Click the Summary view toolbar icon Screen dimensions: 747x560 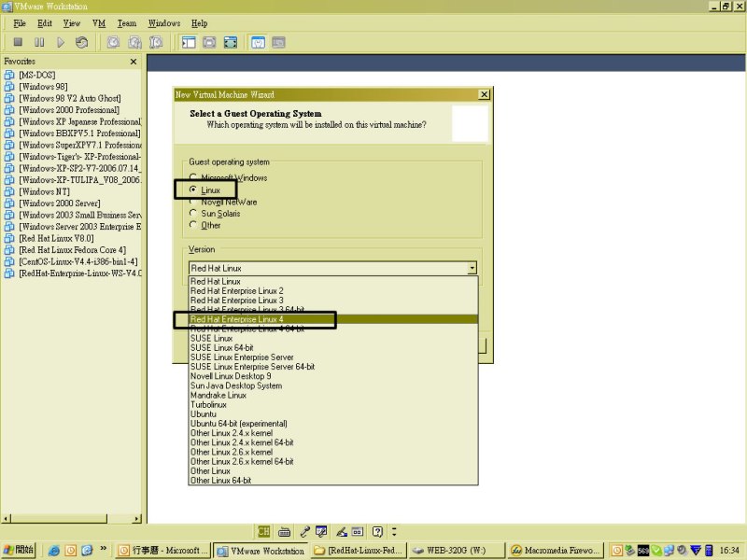(x=258, y=42)
